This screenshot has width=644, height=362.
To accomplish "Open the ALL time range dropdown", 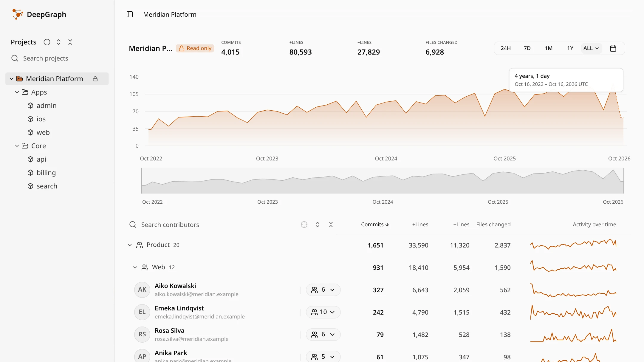I will coord(591,48).
